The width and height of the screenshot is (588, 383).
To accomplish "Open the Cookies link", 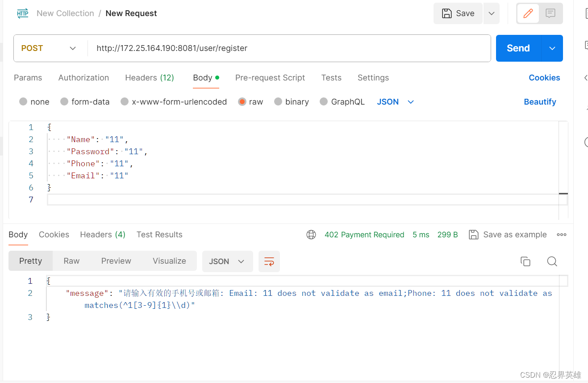I will [544, 78].
